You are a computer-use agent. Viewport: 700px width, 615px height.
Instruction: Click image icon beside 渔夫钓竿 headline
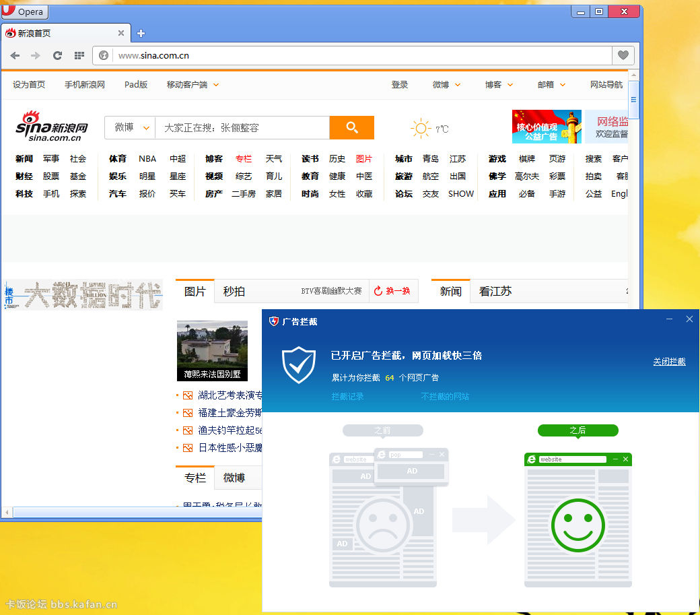click(188, 430)
